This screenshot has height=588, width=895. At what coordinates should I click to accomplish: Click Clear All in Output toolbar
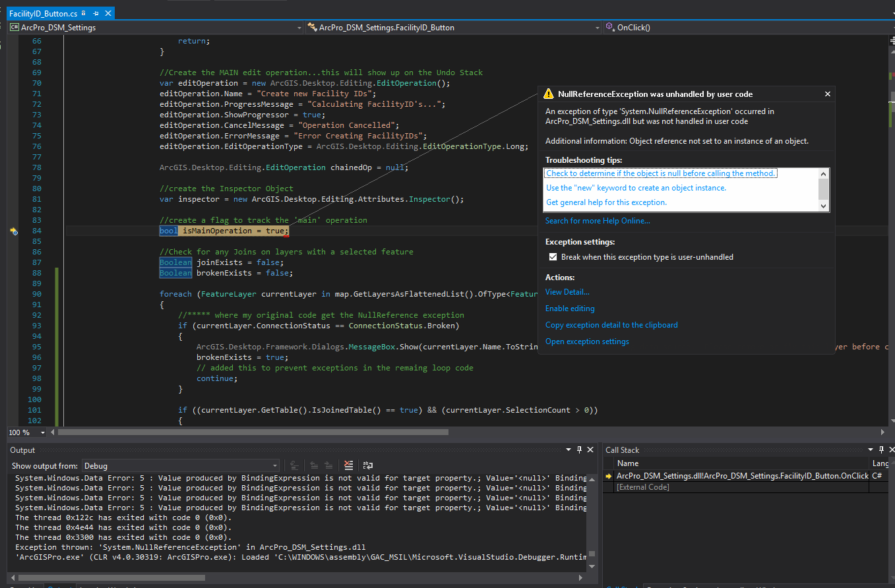click(348, 465)
